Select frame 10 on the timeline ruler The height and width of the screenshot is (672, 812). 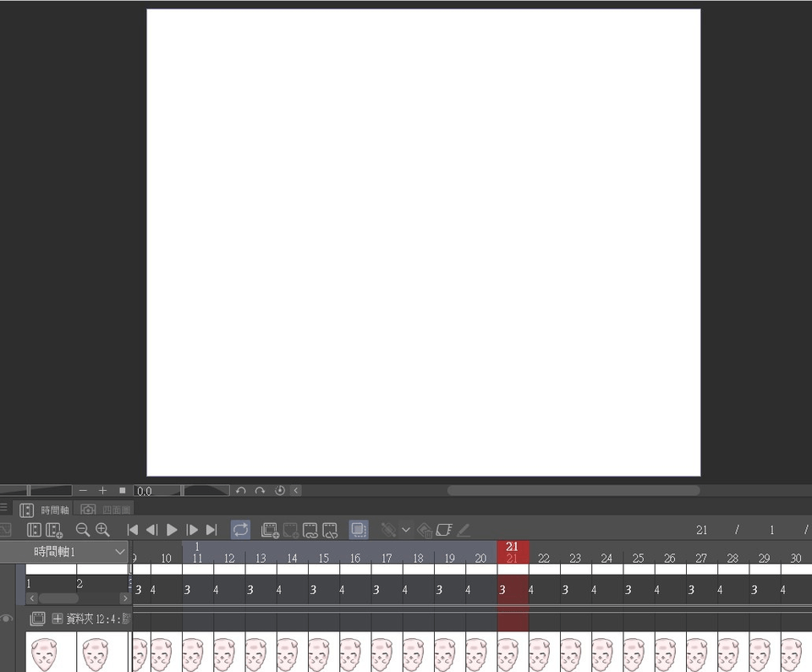tap(167, 558)
